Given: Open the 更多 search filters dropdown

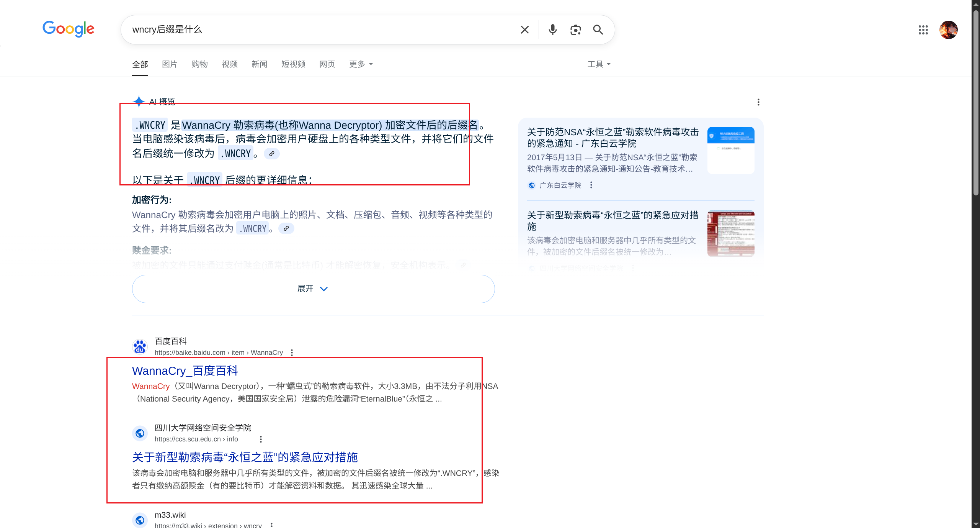Looking at the screenshot, I should (x=361, y=64).
